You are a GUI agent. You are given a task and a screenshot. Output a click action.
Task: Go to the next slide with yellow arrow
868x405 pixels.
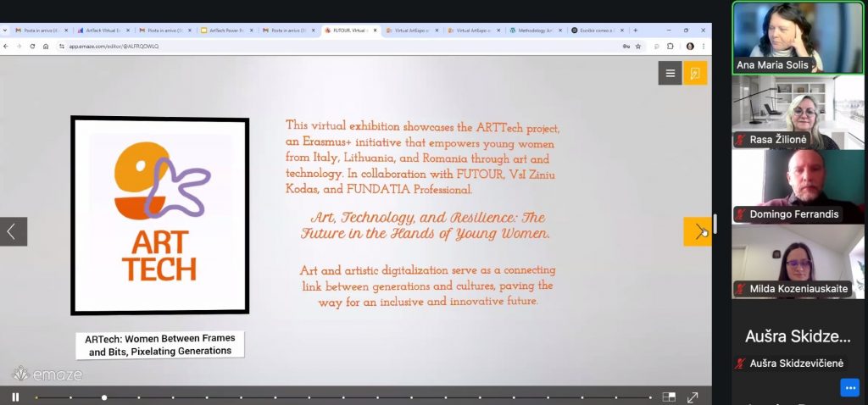698,231
